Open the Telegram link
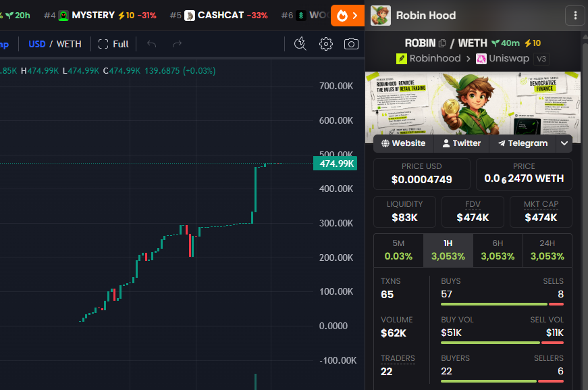This screenshot has height=390, width=588. (x=523, y=143)
